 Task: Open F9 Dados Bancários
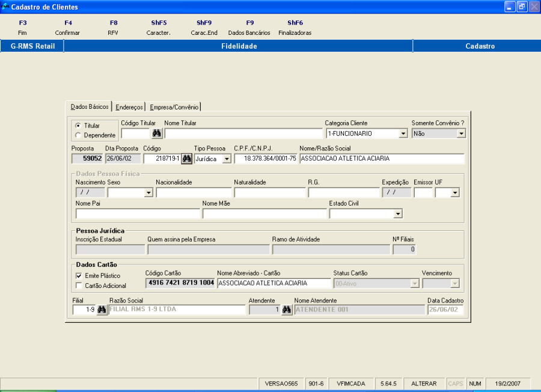[x=249, y=28]
